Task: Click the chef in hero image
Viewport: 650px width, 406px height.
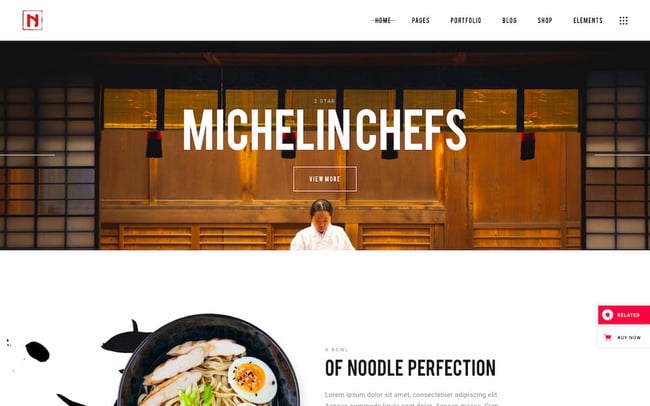Action: (322, 225)
